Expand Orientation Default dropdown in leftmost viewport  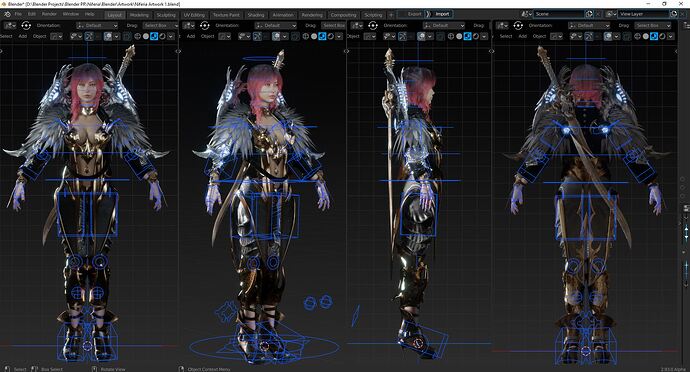pos(97,26)
